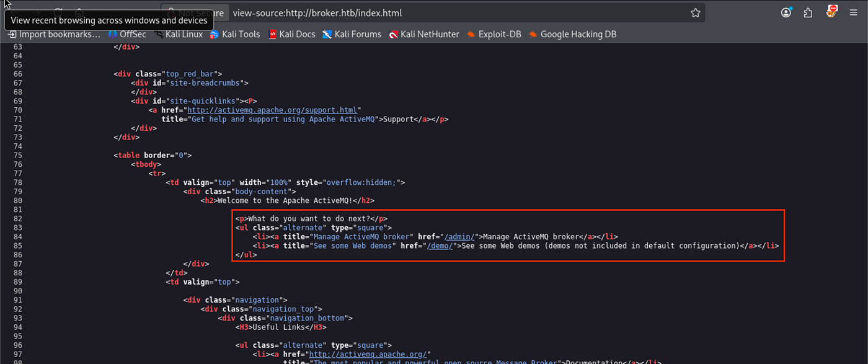
Task: Click the 'Manage ActiveMQ broker' link text on line 84
Action: point(531,237)
